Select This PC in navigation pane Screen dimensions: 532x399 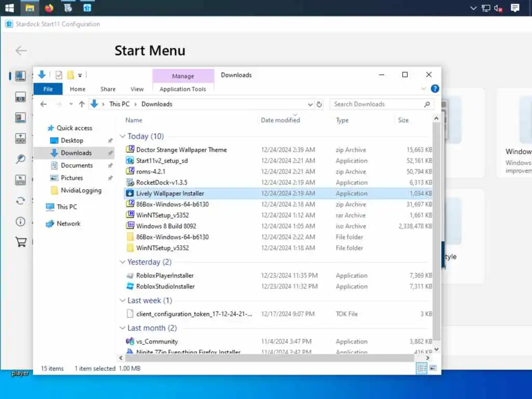tap(66, 207)
